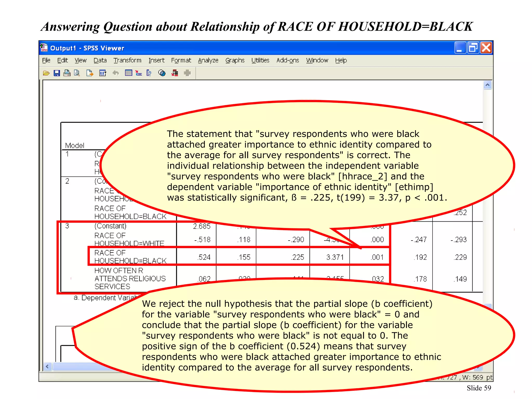Click the vertical scrollbar up arrow
The image size is (532, 399).
[x=488, y=85]
